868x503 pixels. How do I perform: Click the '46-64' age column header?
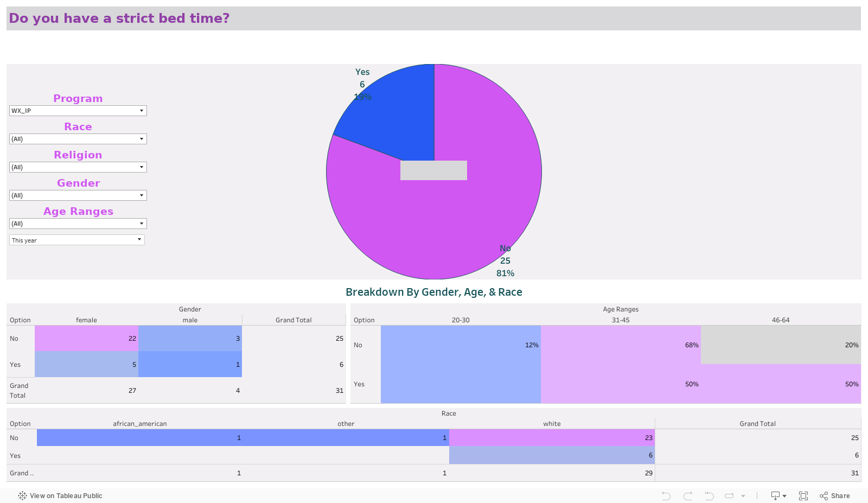781,320
